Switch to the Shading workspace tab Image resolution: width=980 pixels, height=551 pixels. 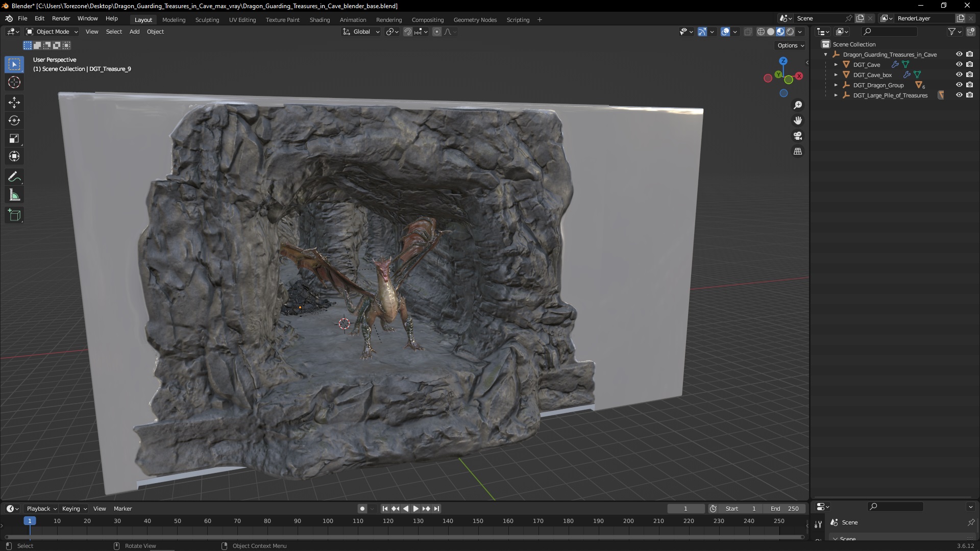click(x=320, y=20)
